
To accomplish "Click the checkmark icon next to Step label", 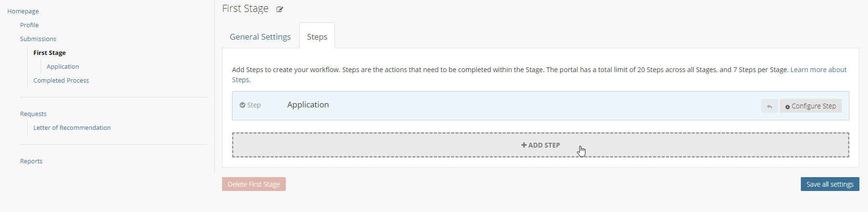I will (242, 105).
